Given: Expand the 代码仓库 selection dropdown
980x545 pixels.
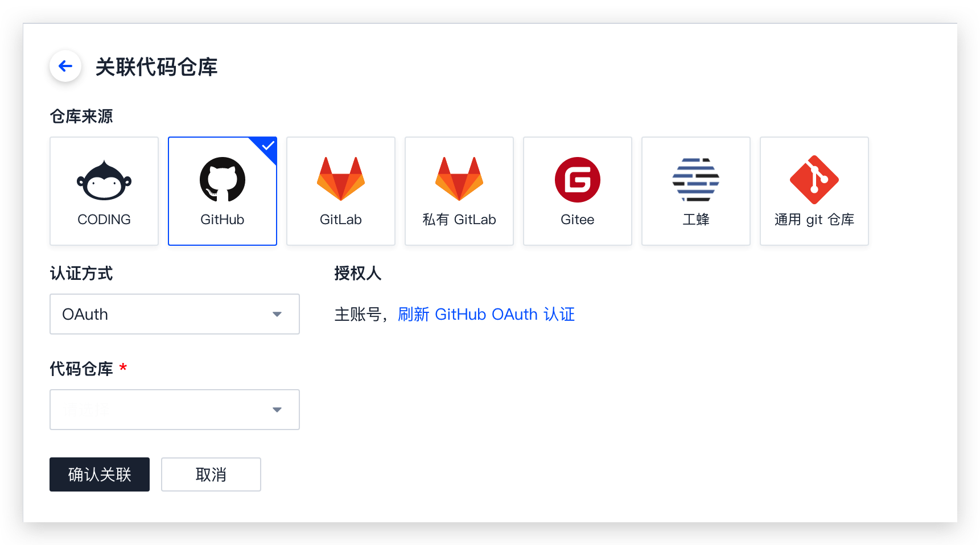Looking at the screenshot, I should (x=175, y=410).
